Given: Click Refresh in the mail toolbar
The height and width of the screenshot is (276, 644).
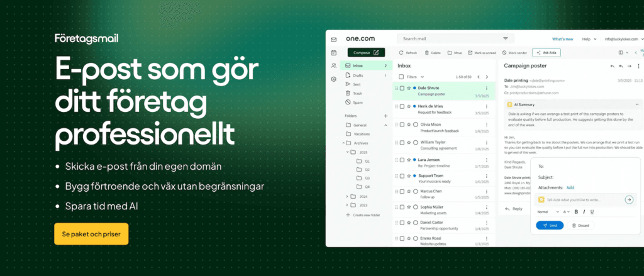Looking at the screenshot, I should point(408,53).
